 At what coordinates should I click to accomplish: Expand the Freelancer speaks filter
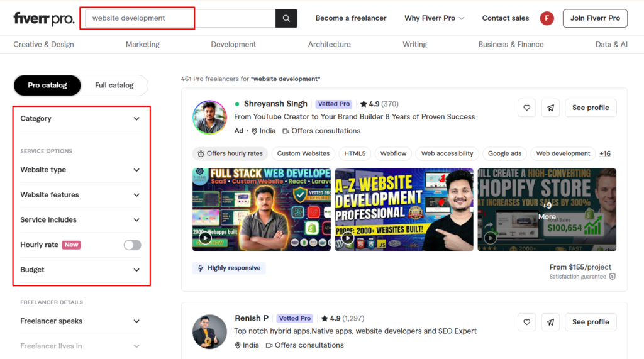click(80, 321)
